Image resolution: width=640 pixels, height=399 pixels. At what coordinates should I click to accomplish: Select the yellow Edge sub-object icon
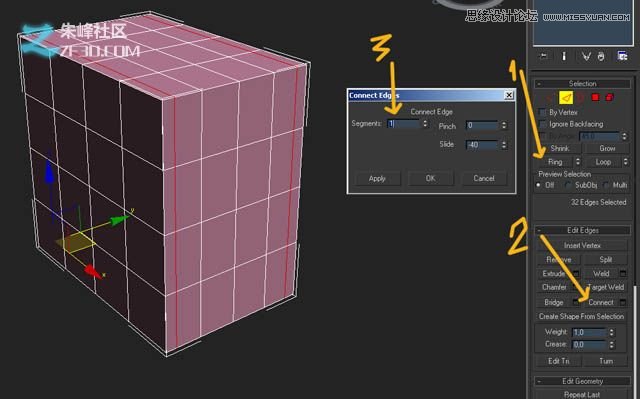click(x=566, y=98)
